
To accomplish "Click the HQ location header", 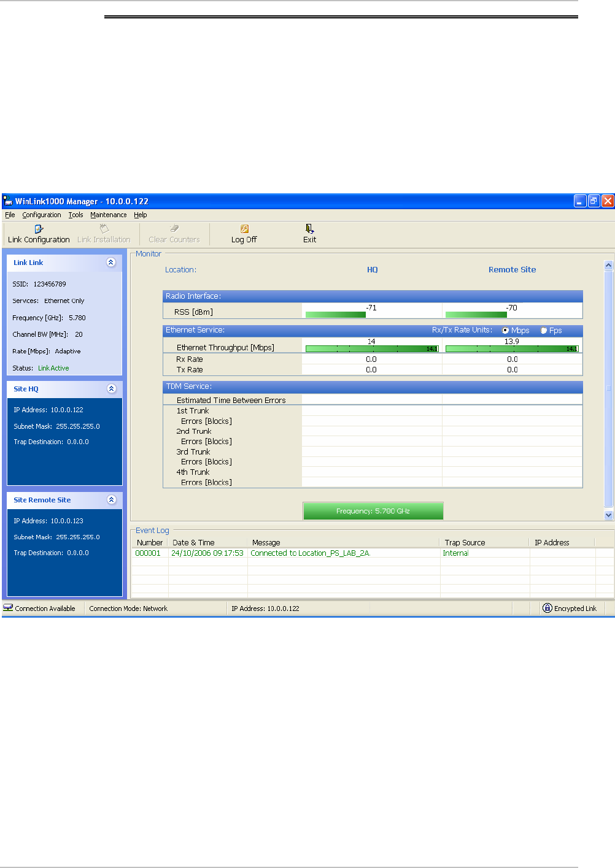I will tap(373, 269).
